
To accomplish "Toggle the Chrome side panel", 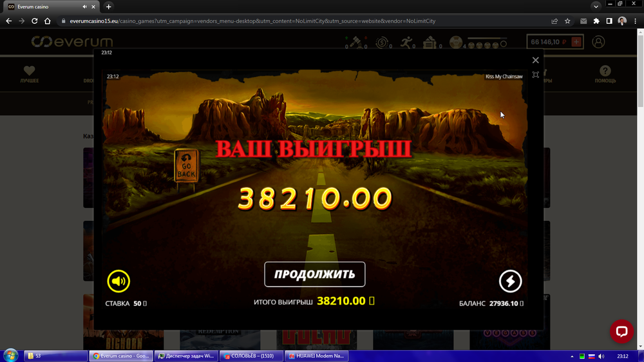I will (x=609, y=21).
